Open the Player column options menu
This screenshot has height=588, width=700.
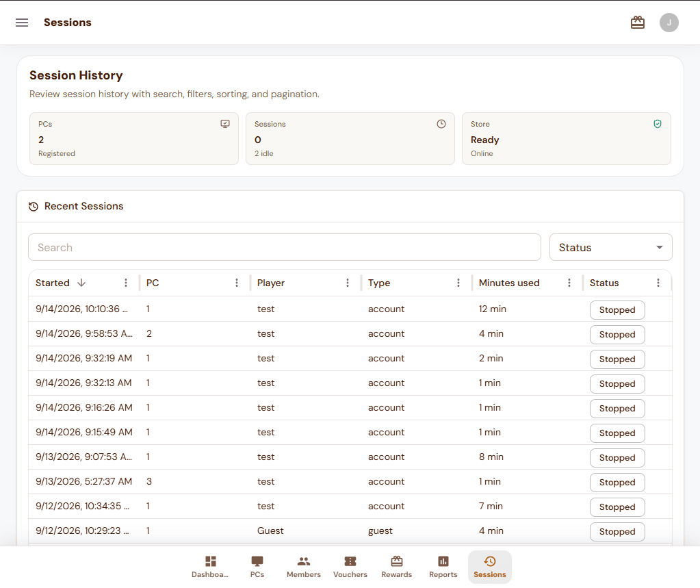[x=348, y=283]
